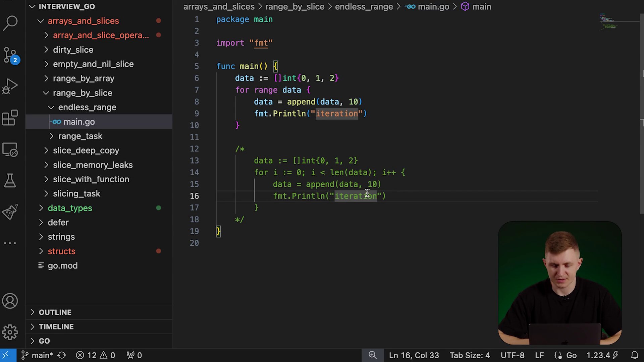Expand the structs folder
The image size is (644, 362).
(x=41, y=251)
